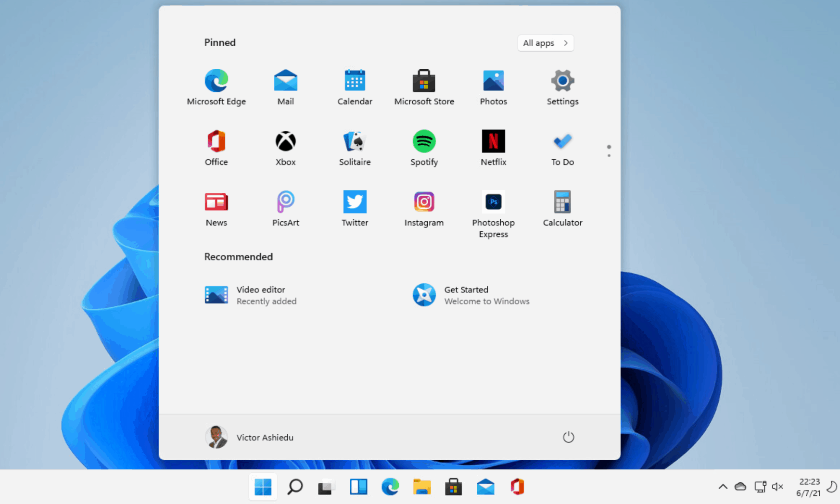Image resolution: width=840 pixels, height=504 pixels.
Task: Click the power button in Start menu
Action: [x=569, y=437]
